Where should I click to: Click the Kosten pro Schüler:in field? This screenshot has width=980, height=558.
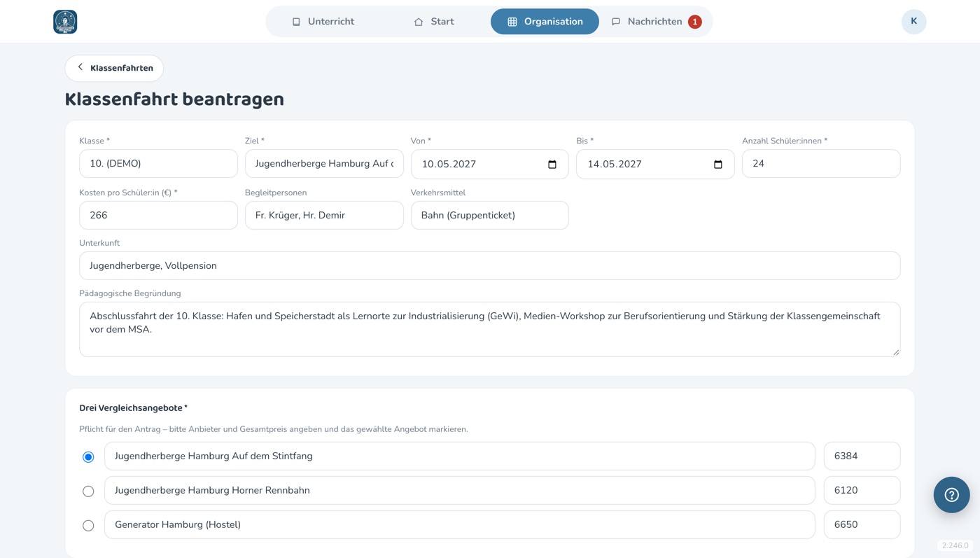tap(158, 215)
